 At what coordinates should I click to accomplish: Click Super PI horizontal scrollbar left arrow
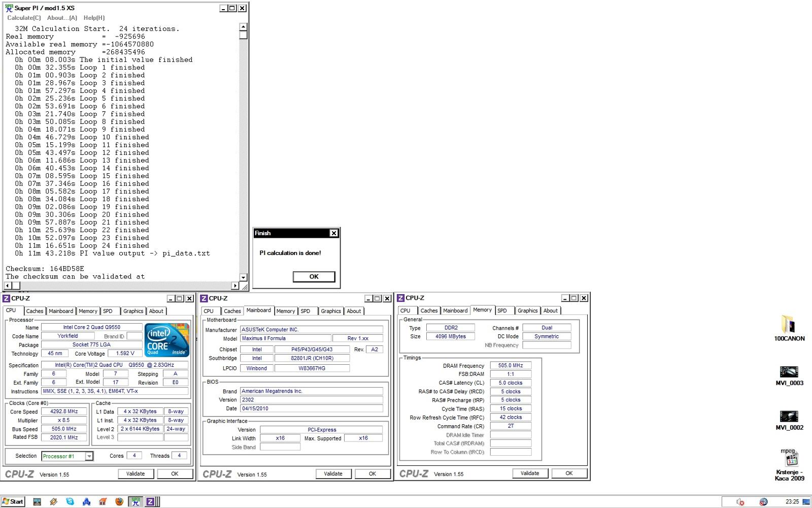(8, 285)
